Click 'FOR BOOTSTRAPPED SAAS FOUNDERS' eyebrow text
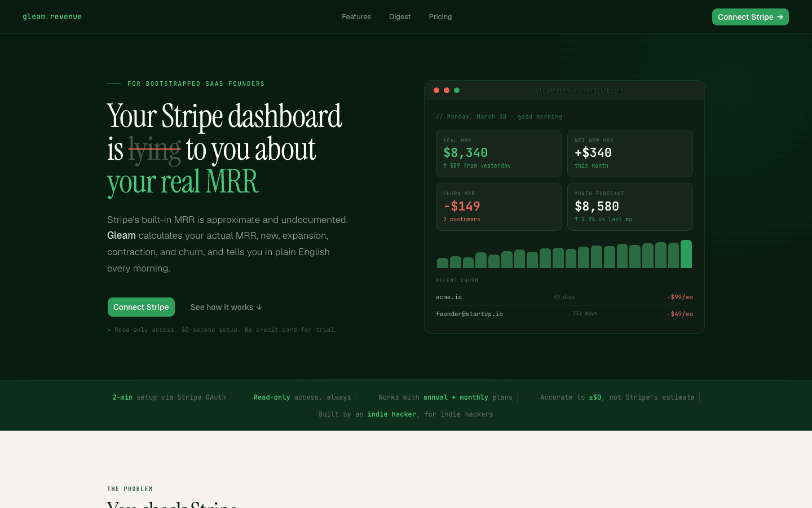The height and width of the screenshot is (508, 812). click(x=196, y=84)
